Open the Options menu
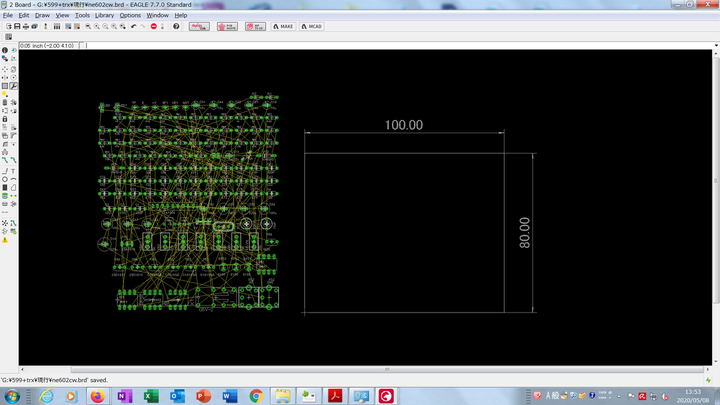This screenshot has width=720, height=405. (130, 16)
